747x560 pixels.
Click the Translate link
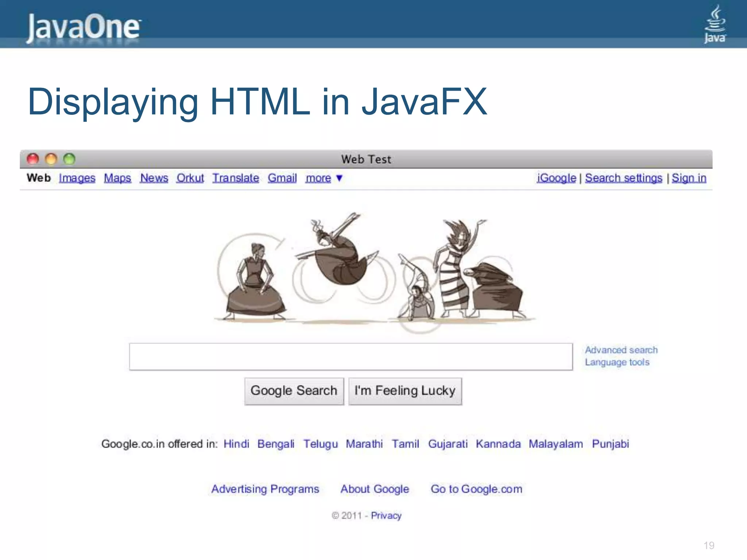click(236, 178)
